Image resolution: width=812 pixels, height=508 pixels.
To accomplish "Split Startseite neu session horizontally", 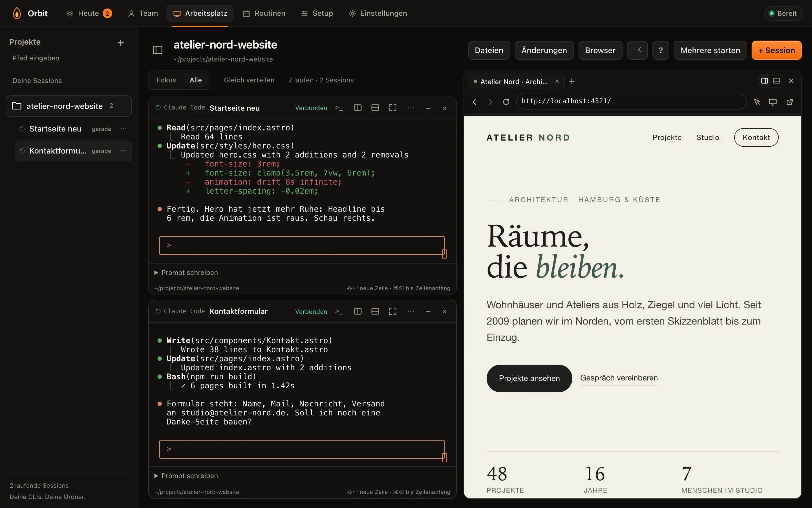I will [x=375, y=108].
